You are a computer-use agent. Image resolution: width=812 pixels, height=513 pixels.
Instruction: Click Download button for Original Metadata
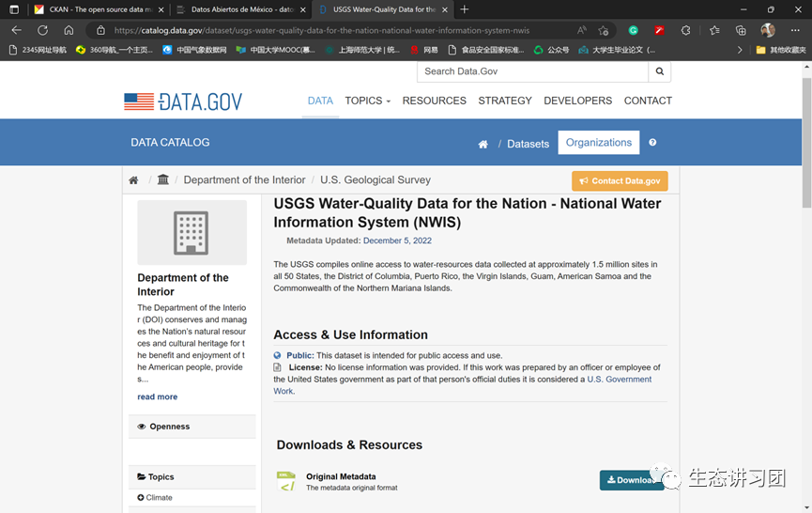632,480
